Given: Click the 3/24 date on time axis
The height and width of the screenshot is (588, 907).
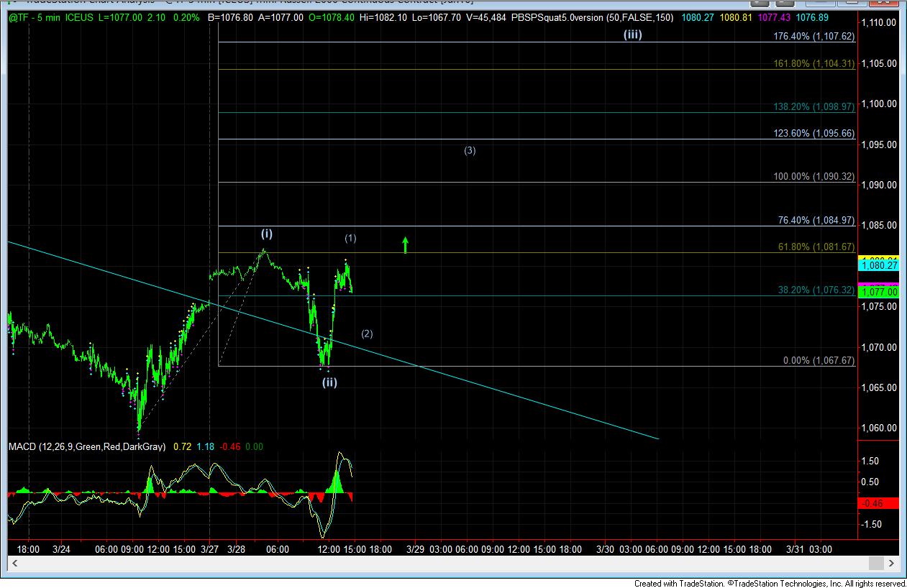Looking at the screenshot, I should [x=61, y=549].
